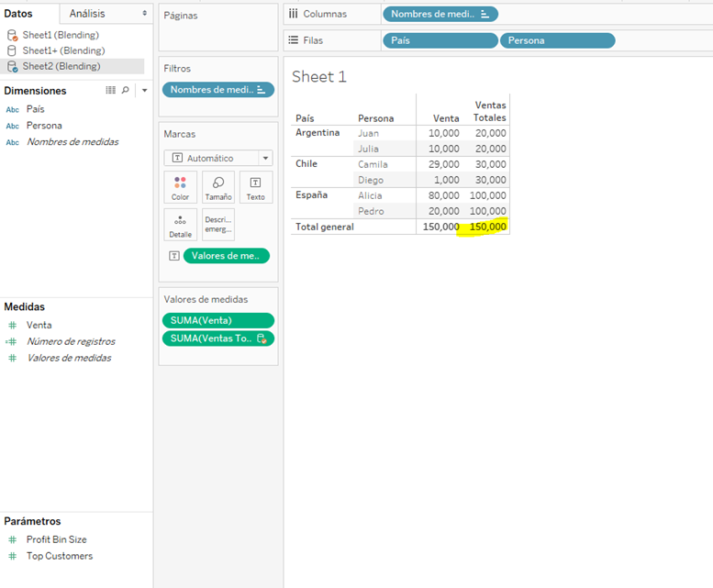Open the Tamaño size marks button
The width and height of the screenshot is (713, 588).
pyautogui.click(x=218, y=188)
